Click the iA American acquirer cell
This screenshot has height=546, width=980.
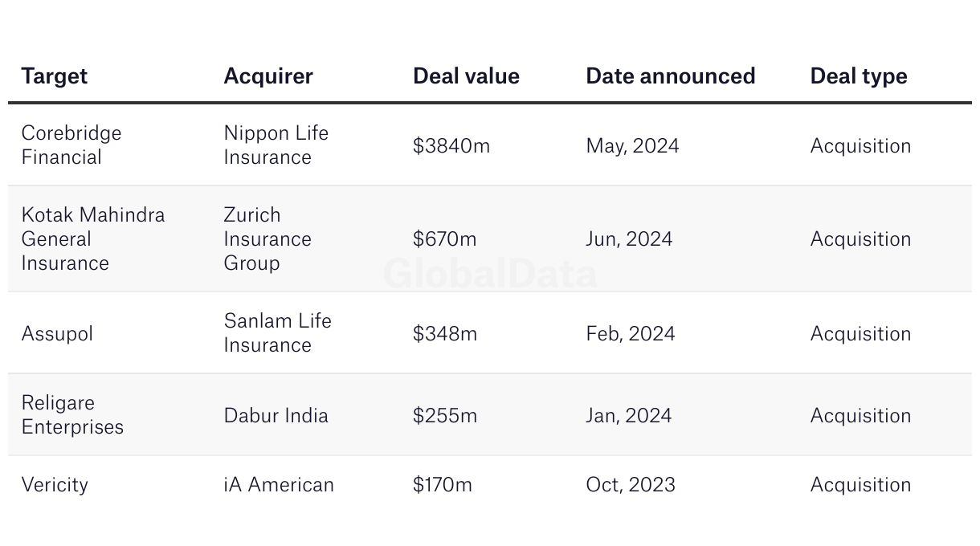point(278,485)
